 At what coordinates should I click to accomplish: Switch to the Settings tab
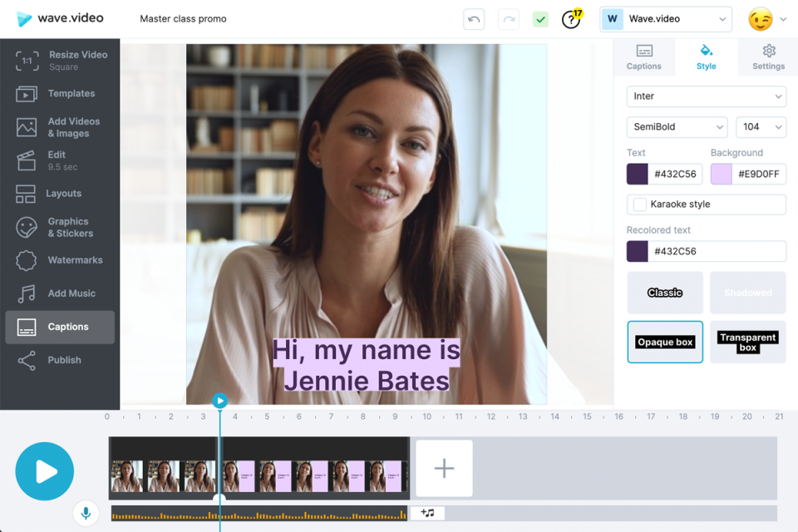[x=767, y=57]
